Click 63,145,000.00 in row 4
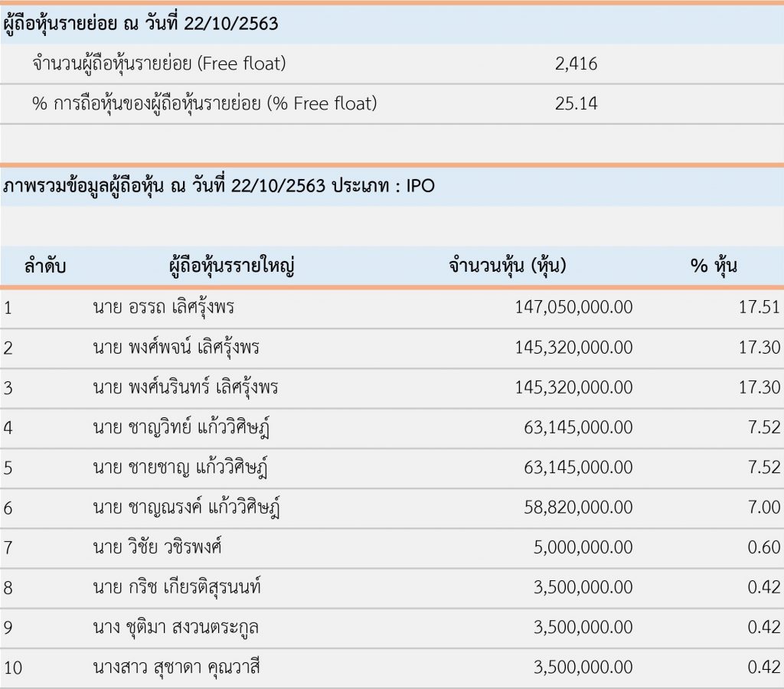The height and width of the screenshot is (689, 784). [x=578, y=427]
